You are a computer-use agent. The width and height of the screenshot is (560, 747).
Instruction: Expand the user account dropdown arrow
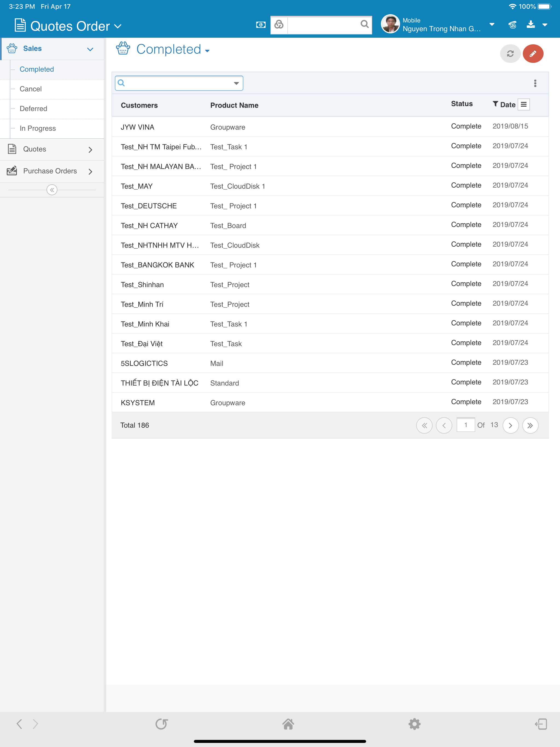click(x=492, y=24)
